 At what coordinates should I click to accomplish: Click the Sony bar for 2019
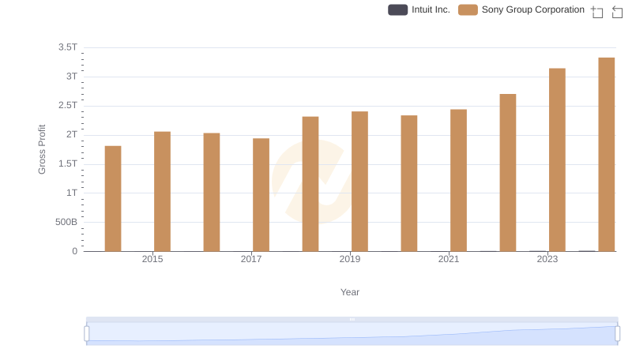(x=360, y=181)
